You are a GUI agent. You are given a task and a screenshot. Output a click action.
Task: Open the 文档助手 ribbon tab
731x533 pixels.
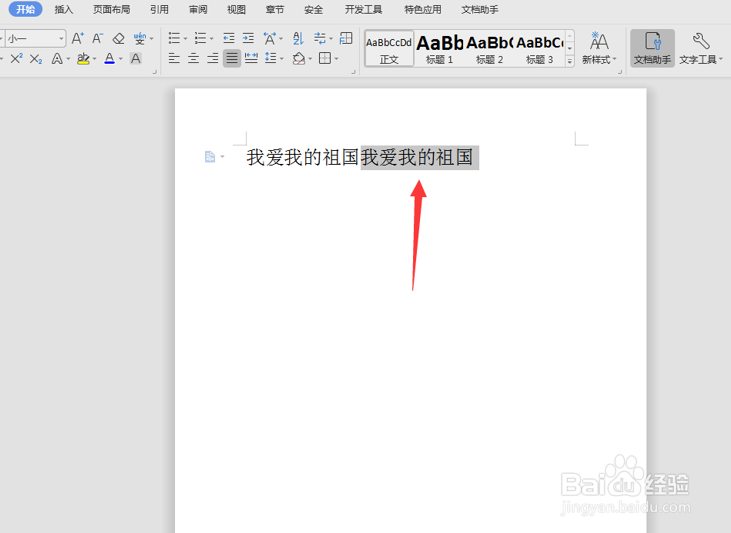[480, 9]
